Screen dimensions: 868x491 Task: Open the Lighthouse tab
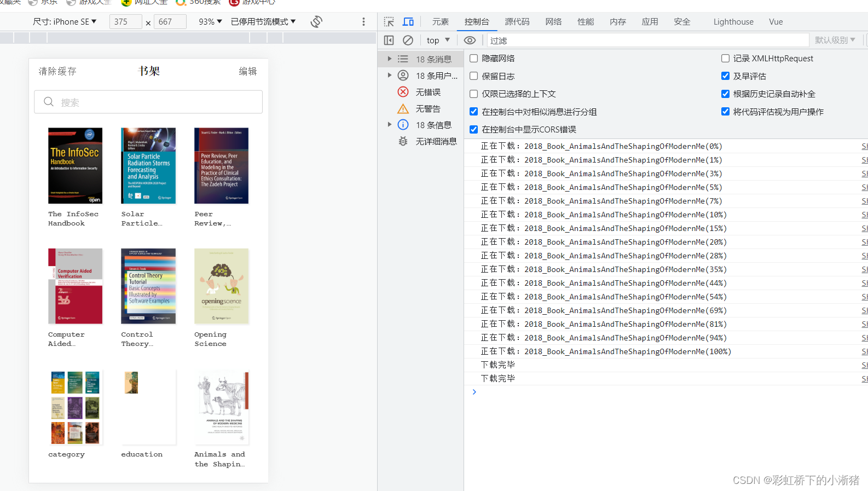coord(733,22)
